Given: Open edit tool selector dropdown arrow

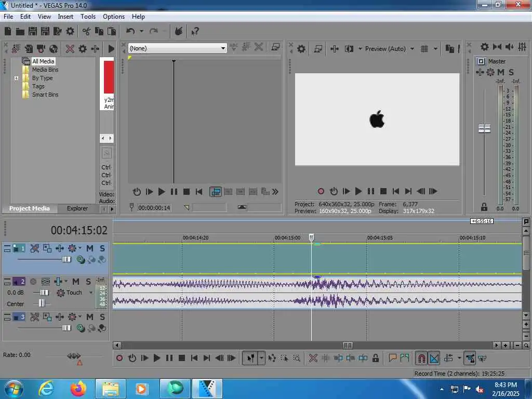Looking at the screenshot, I should [x=261, y=358].
